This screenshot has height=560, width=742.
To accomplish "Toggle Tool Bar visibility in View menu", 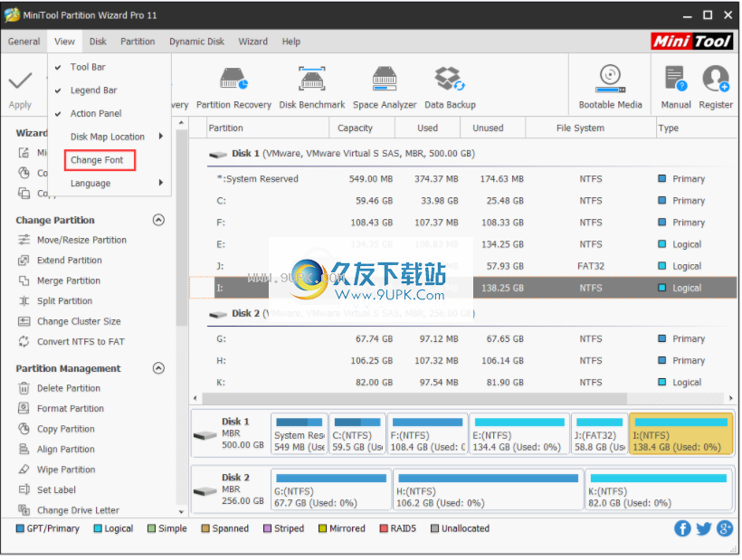I will (x=109, y=67).
